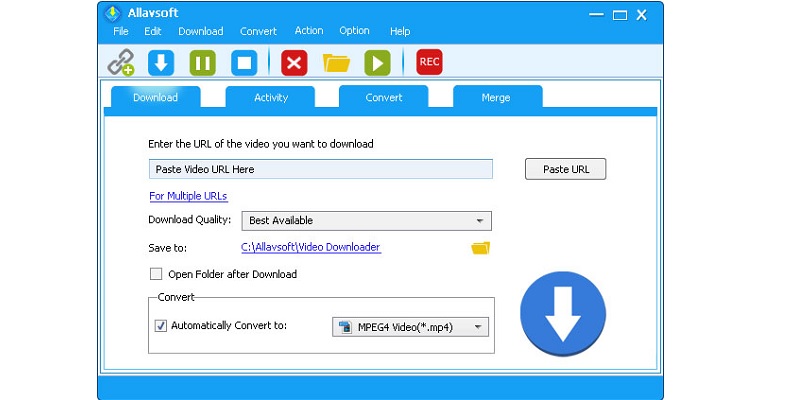Open the For Multiple URLs link
Image resolution: width=800 pixels, height=400 pixels.
pyautogui.click(x=188, y=196)
